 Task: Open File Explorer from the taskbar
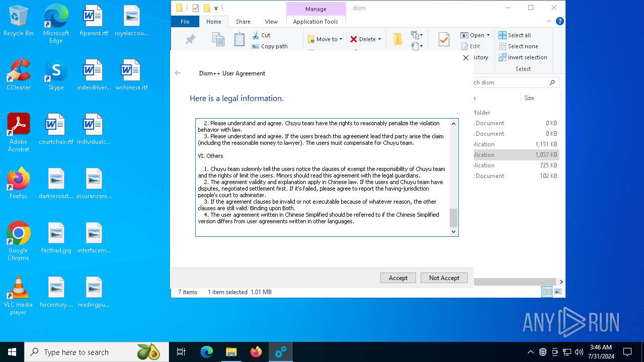(231, 352)
